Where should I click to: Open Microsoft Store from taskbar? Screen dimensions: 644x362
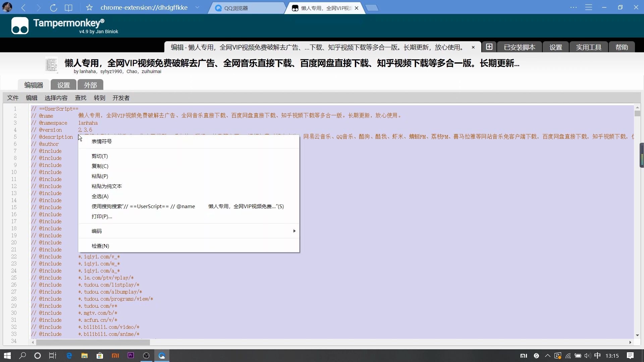[100, 356]
